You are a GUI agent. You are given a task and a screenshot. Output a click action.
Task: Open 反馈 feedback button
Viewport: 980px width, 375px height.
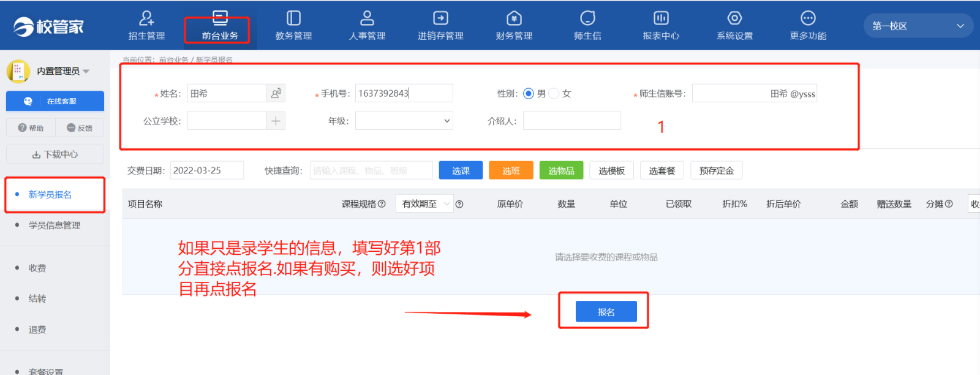[80, 127]
